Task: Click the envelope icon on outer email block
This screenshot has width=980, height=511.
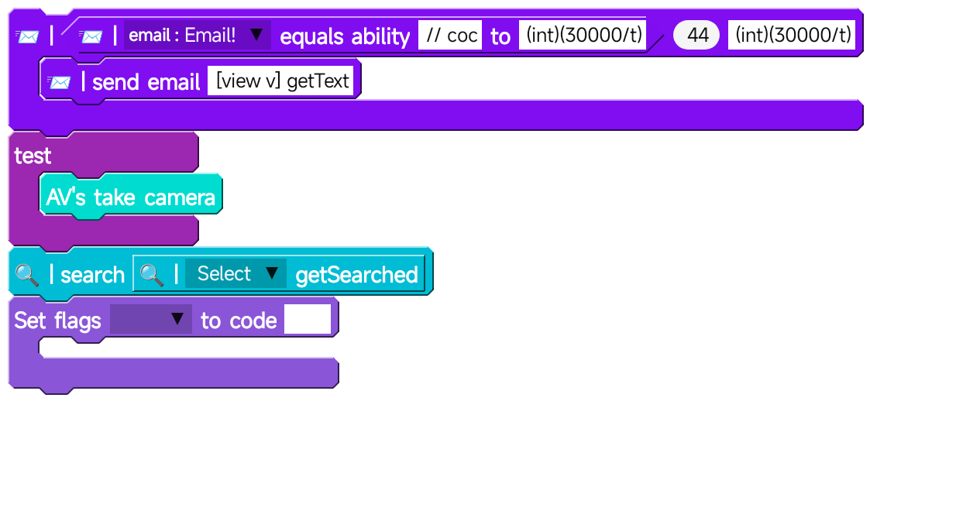Action: 27,36
